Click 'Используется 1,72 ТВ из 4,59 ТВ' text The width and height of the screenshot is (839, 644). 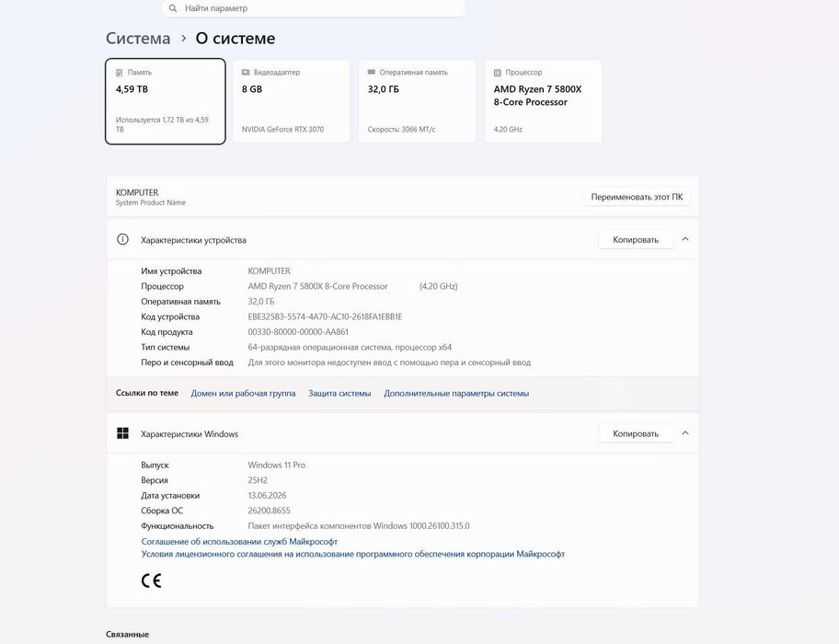click(x=162, y=124)
